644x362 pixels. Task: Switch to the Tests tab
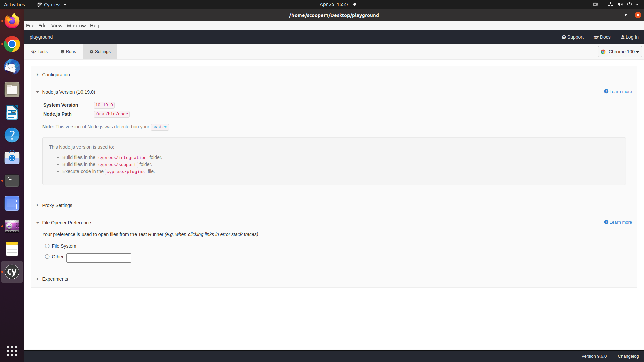click(40, 52)
